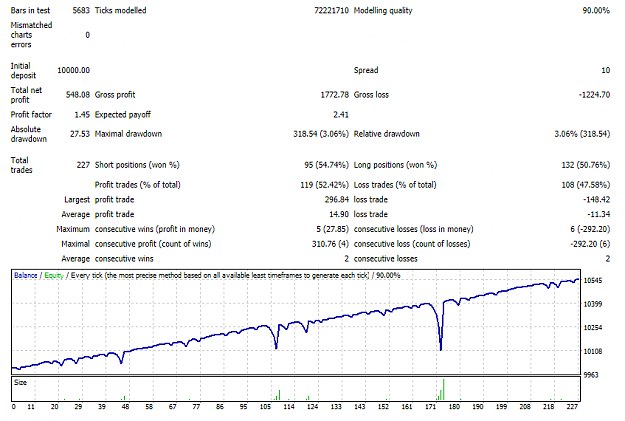Click consecutive losses value 6 (-292.20)
The image size is (625, 421).
590,229
